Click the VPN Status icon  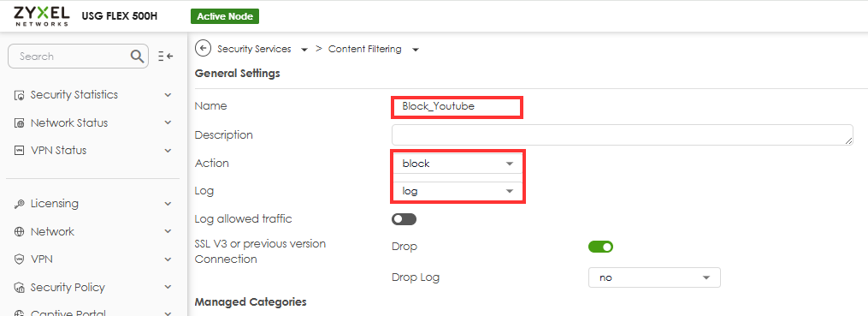click(x=19, y=150)
